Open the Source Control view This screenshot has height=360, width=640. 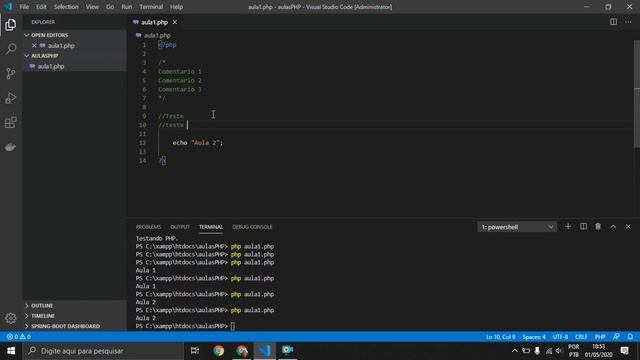[x=11, y=73]
